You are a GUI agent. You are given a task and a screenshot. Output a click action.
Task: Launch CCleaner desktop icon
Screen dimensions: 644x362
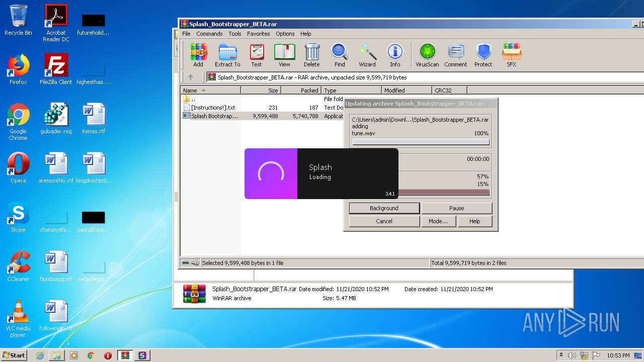pyautogui.click(x=18, y=266)
